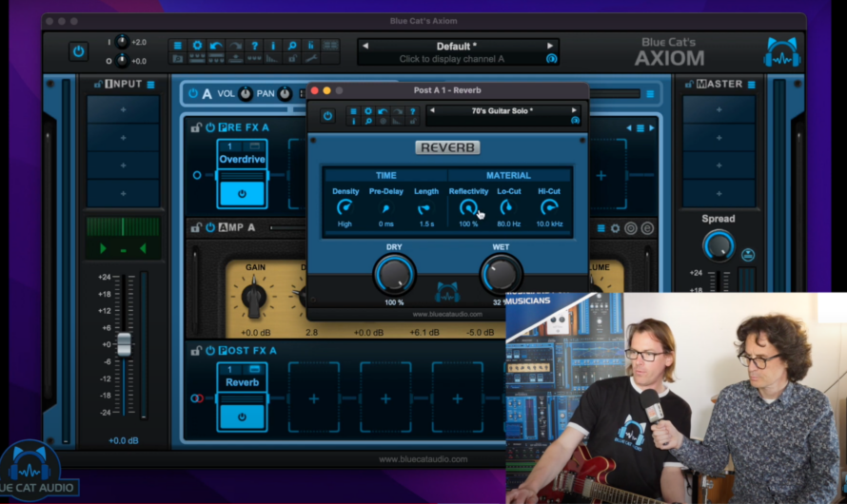Click the AMP A concentric circle icon
This screenshot has height=504, width=847.
coord(631,229)
